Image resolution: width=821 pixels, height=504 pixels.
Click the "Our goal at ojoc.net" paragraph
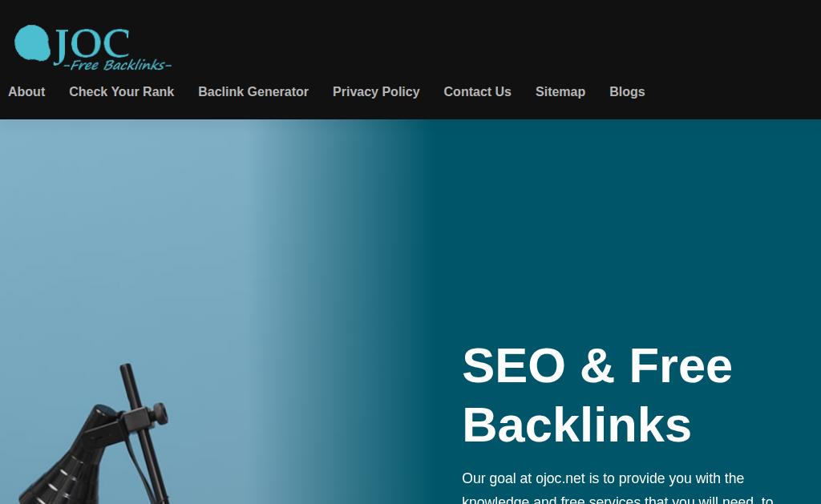click(x=618, y=488)
